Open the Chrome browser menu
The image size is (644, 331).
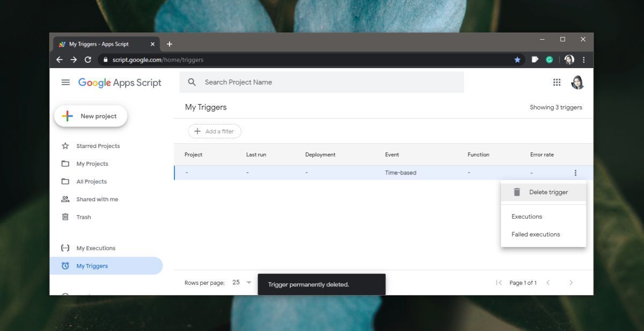[x=584, y=60]
